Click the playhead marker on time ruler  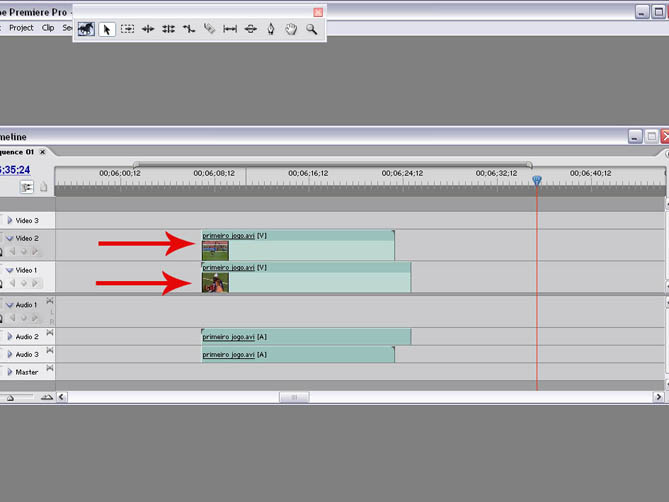tap(537, 180)
